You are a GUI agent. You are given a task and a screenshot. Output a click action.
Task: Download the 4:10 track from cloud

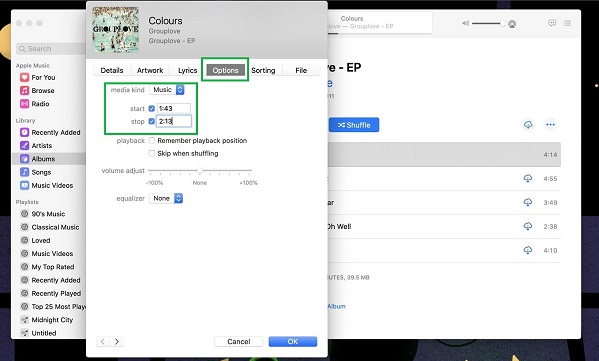[528, 250]
